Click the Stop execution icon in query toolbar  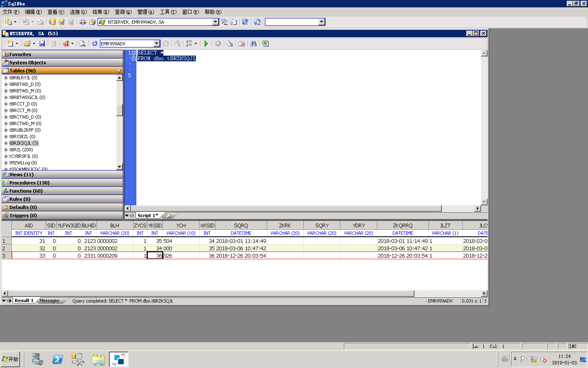pyautogui.click(x=218, y=43)
